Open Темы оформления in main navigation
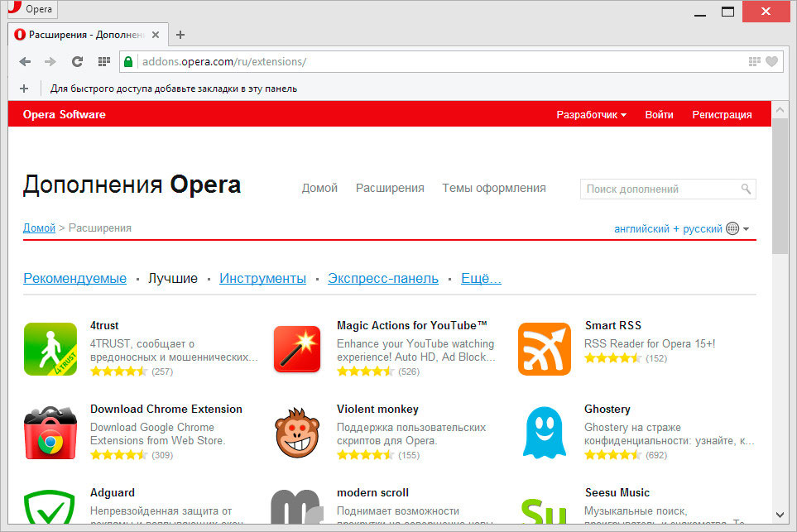 [494, 188]
